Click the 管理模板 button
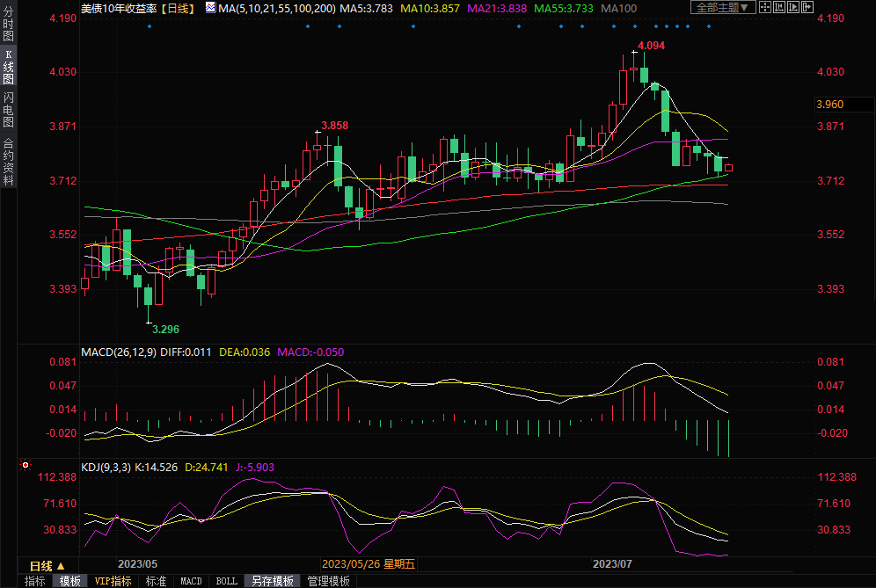876x588 pixels. point(328,581)
